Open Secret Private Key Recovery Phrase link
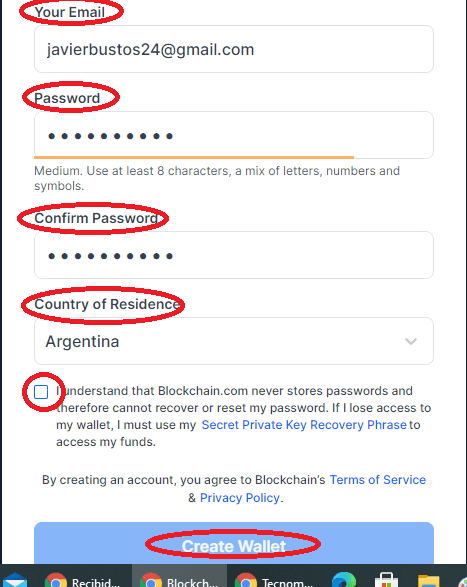This screenshot has height=587, width=467. (304, 425)
